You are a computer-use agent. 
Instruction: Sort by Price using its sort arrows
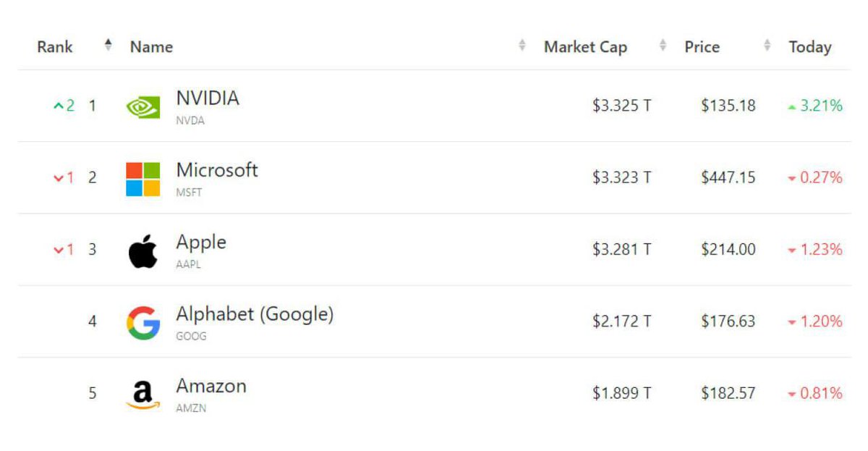pos(767,46)
